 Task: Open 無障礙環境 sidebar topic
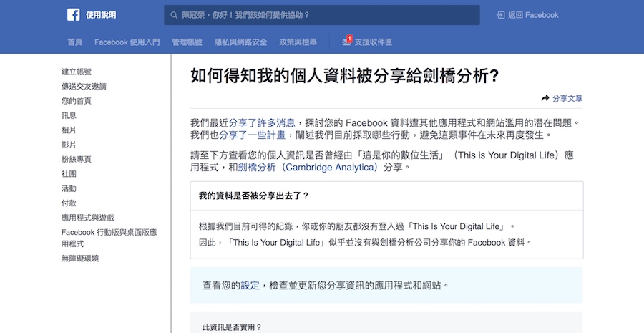(80, 259)
